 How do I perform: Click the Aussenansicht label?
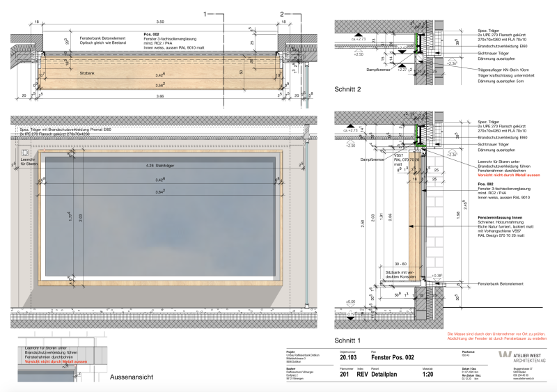(x=131, y=377)
